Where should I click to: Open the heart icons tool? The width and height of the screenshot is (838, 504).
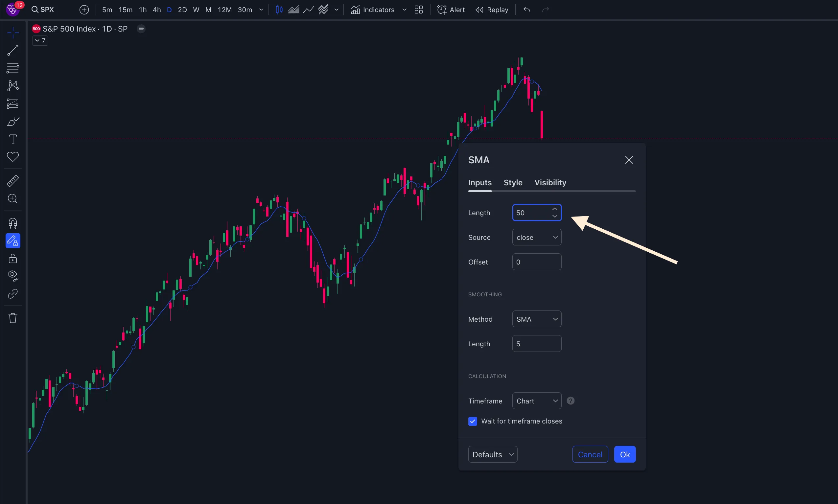click(x=13, y=157)
